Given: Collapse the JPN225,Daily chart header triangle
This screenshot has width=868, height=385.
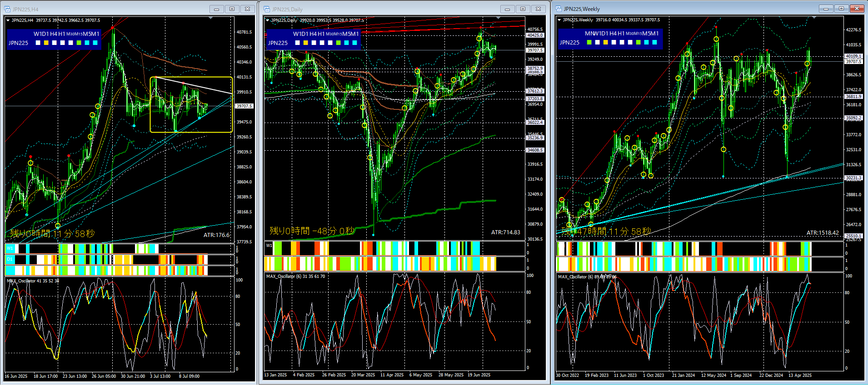Looking at the screenshot, I should (x=267, y=20).
